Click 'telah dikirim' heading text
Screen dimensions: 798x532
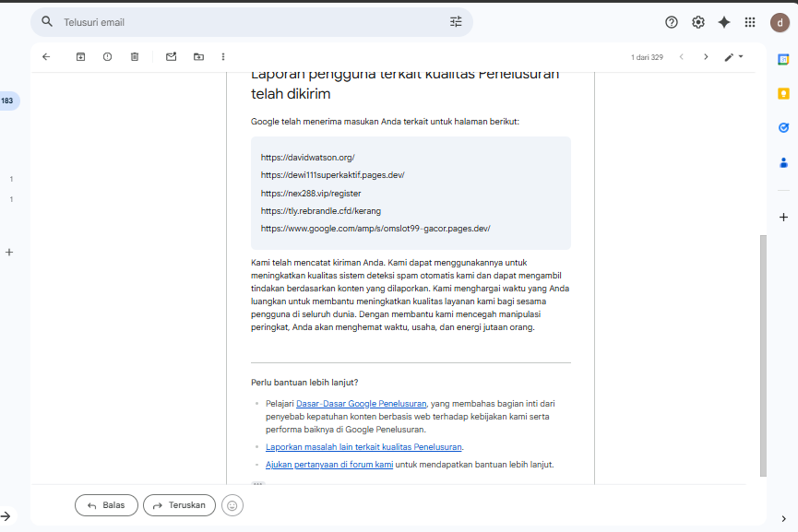click(x=291, y=93)
